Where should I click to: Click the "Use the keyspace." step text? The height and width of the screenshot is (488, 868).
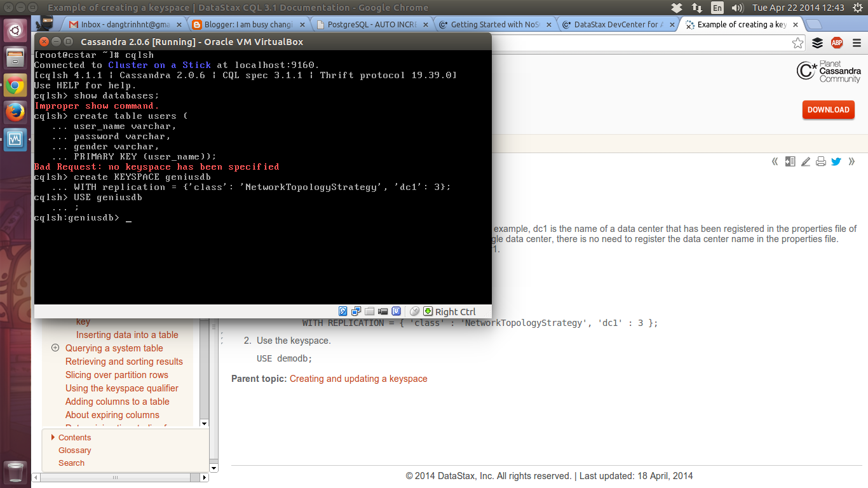coord(294,341)
